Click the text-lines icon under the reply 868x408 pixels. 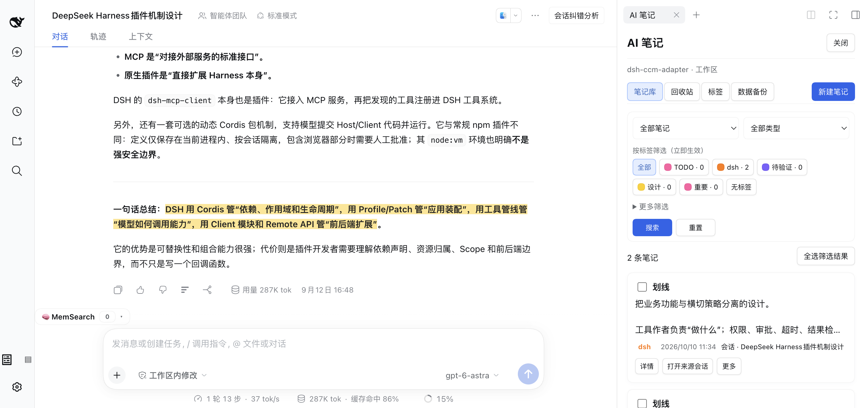pos(185,290)
